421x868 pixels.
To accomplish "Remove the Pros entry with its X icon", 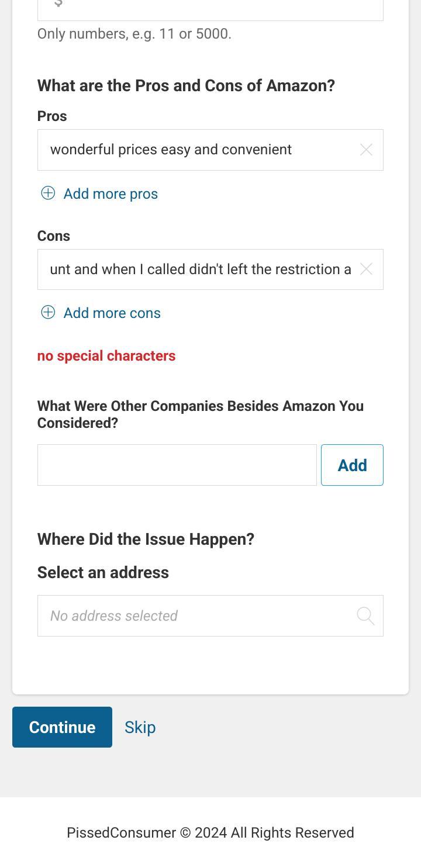I will (x=366, y=150).
